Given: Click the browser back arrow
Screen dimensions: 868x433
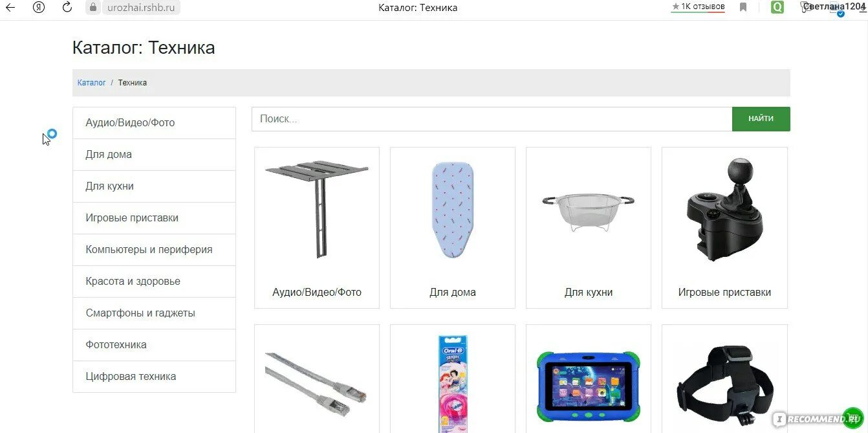Looking at the screenshot, I should [10, 8].
